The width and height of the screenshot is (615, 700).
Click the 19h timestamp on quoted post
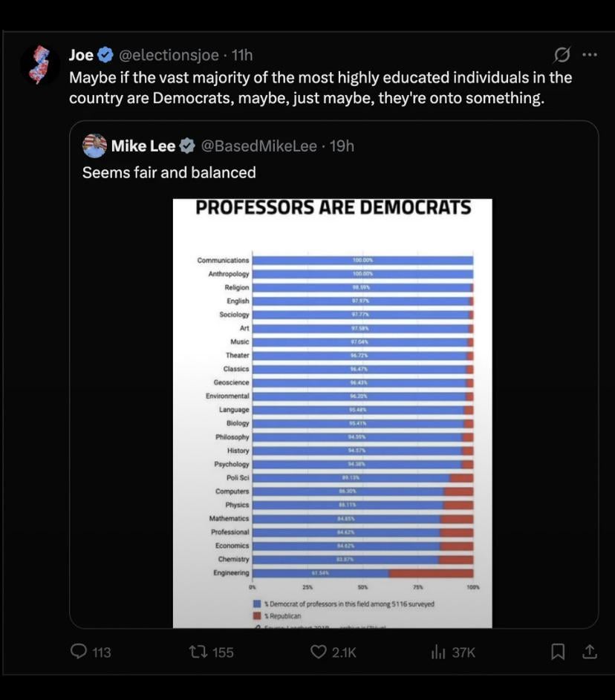pos(342,145)
